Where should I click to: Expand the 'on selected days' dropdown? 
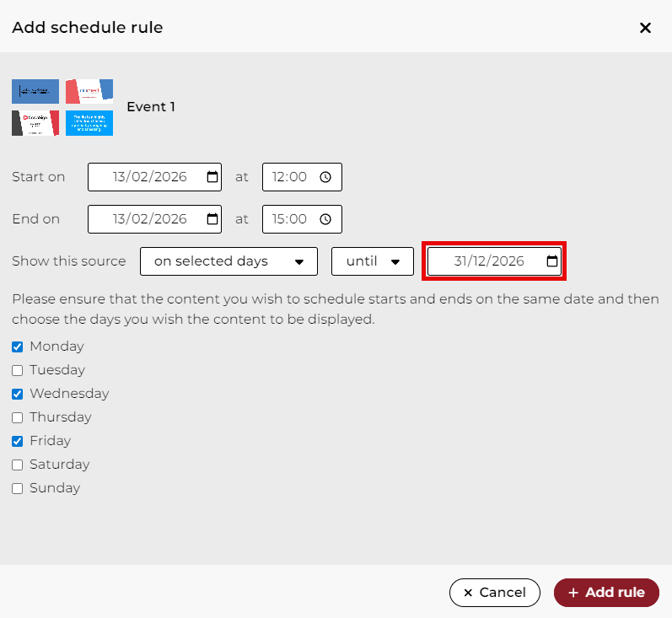tap(228, 261)
